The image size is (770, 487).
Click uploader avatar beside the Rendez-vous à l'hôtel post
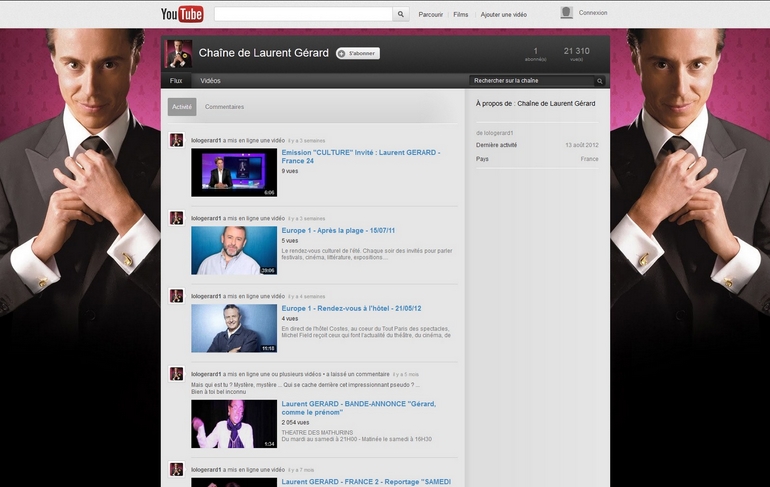tap(177, 296)
